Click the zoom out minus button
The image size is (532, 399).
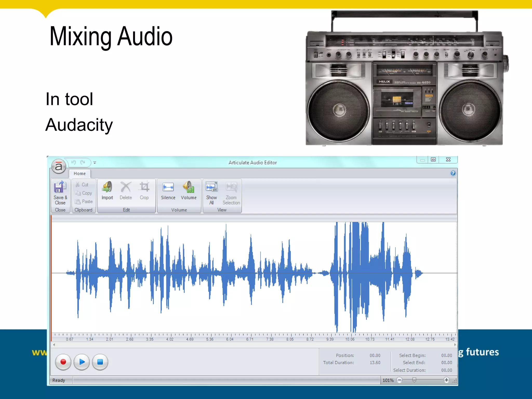click(400, 380)
